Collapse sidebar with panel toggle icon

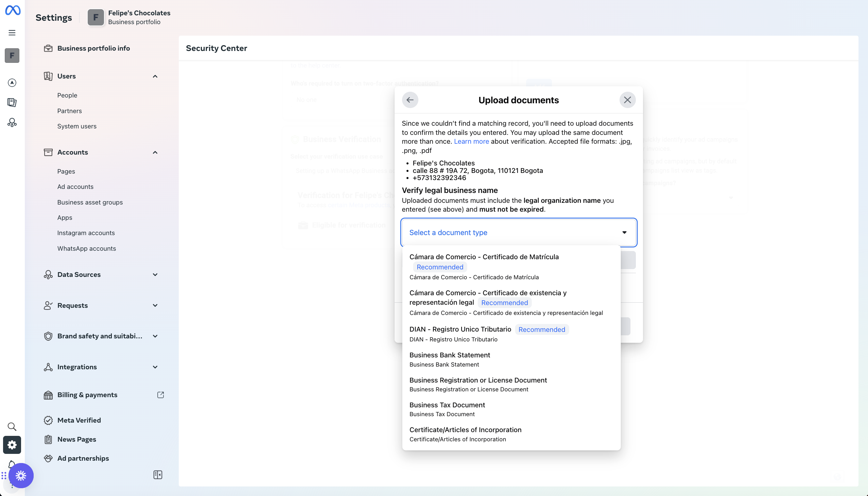[158, 475]
